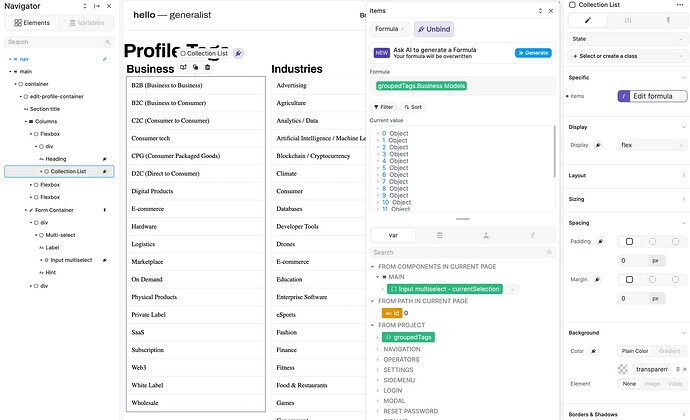
Task: Open the data collection tab icon in the variable picker
Action: pyautogui.click(x=439, y=234)
